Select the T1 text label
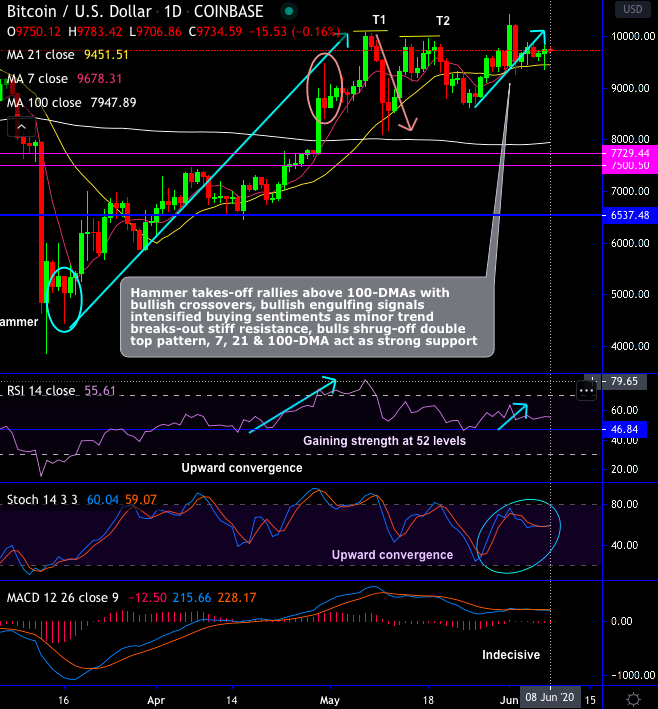 (x=379, y=20)
